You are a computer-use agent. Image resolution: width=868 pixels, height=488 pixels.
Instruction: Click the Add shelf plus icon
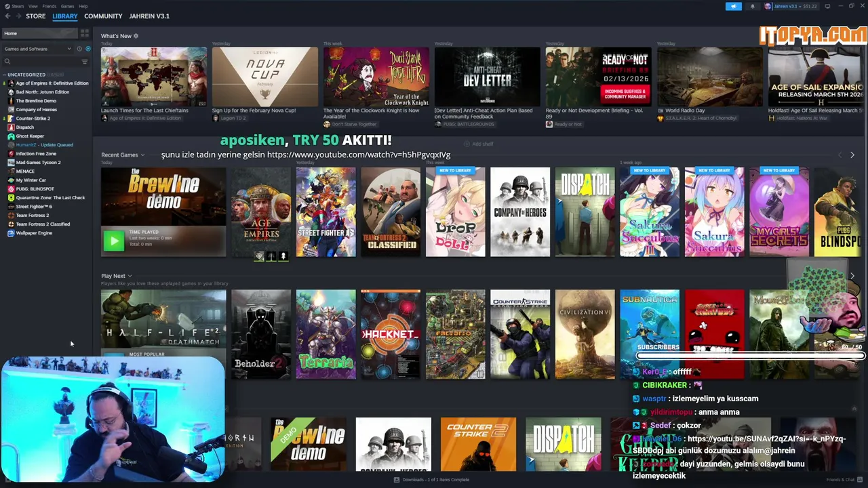[x=467, y=144]
